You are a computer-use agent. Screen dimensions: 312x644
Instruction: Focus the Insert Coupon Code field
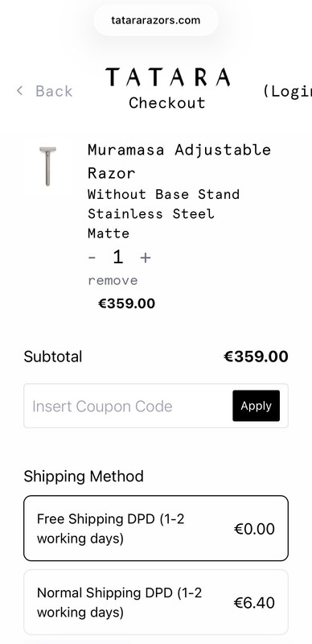pos(128,406)
